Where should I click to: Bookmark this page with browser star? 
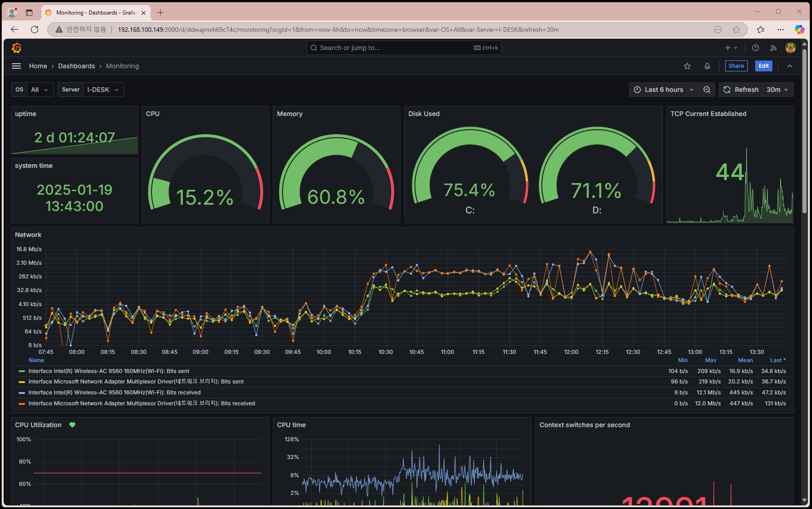click(x=736, y=30)
